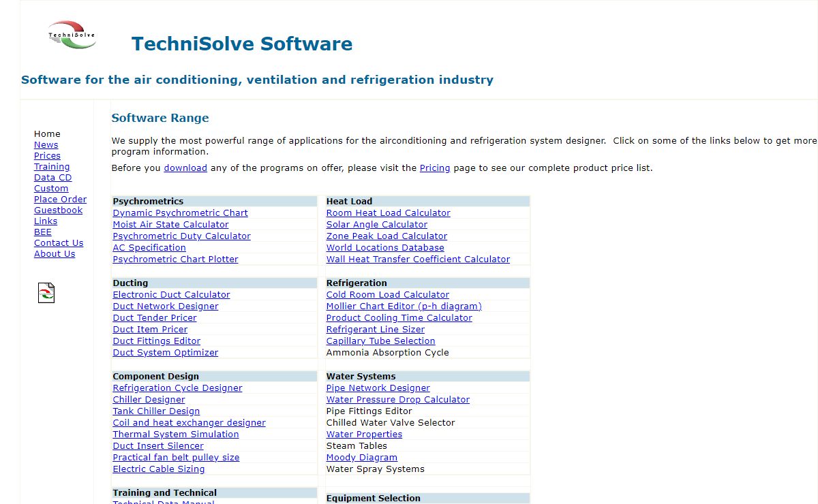Viewport: 818px width, 504px height.
Task: Click the Home text in sidebar
Action: coord(47,134)
